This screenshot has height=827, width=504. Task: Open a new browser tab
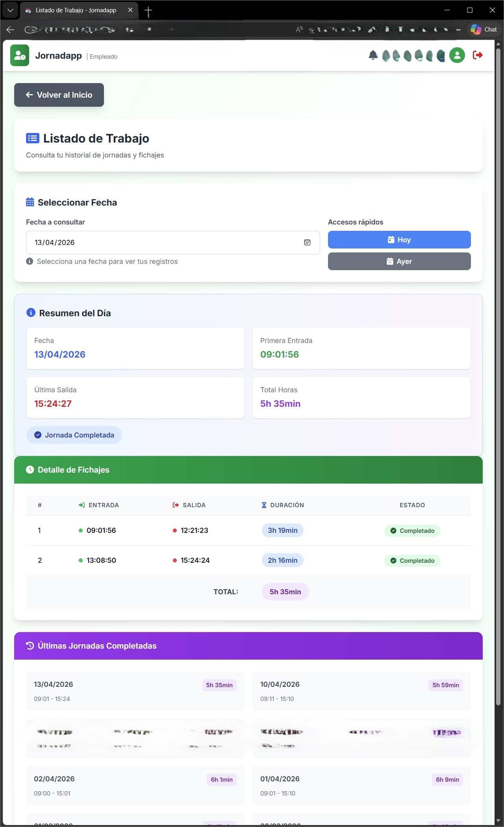point(148,11)
